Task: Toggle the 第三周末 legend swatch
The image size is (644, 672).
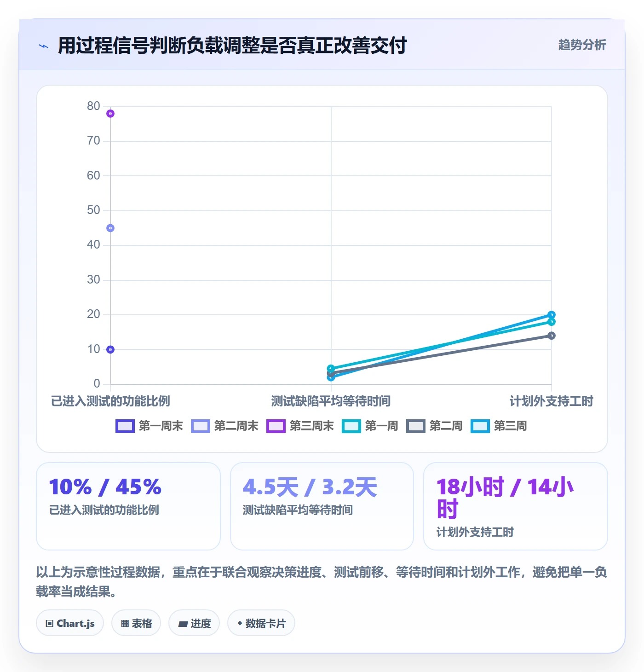Action: [x=276, y=426]
